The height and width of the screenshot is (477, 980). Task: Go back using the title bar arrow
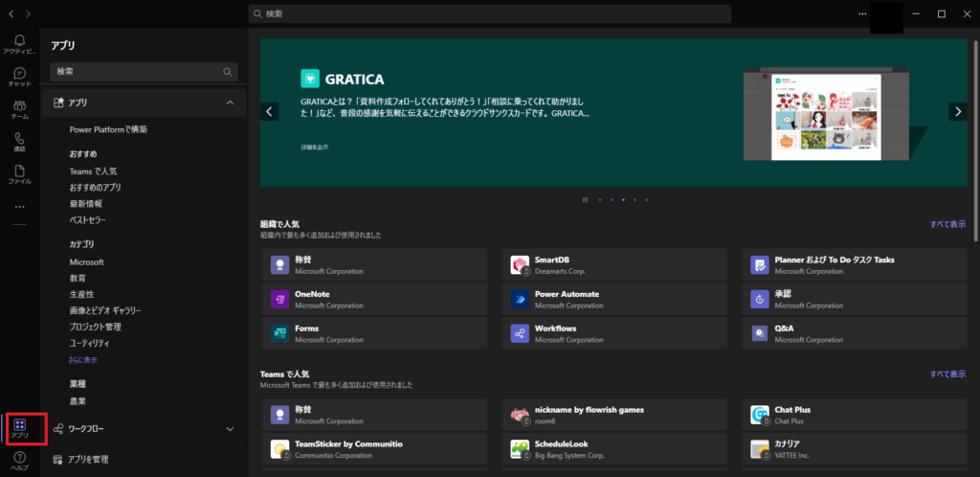point(11,13)
